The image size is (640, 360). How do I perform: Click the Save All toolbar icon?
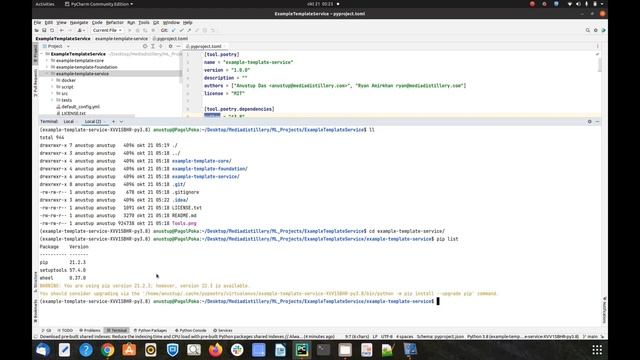point(44,30)
